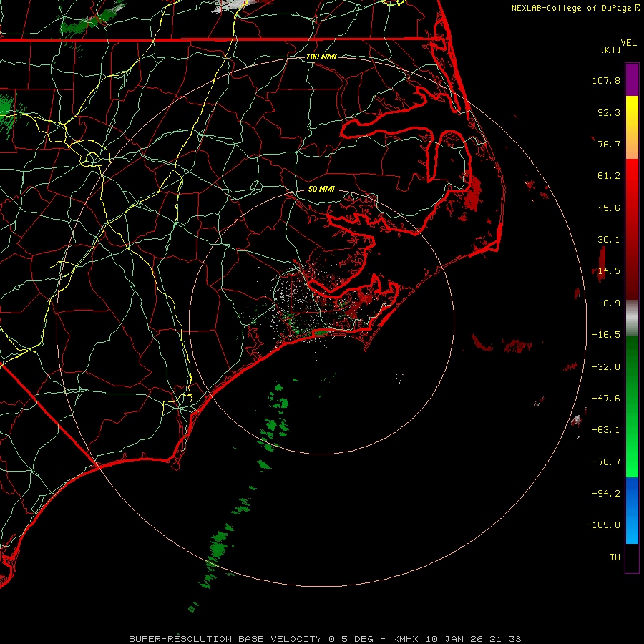The height and width of the screenshot is (644, 644).
Task: Click the 100 NMI range ring label
Action: tap(321, 57)
